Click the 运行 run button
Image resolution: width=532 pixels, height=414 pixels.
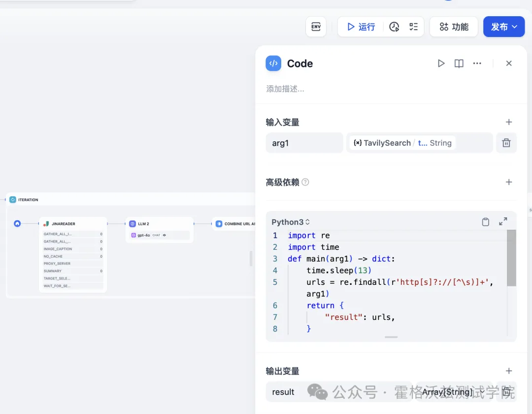[361, 27]
